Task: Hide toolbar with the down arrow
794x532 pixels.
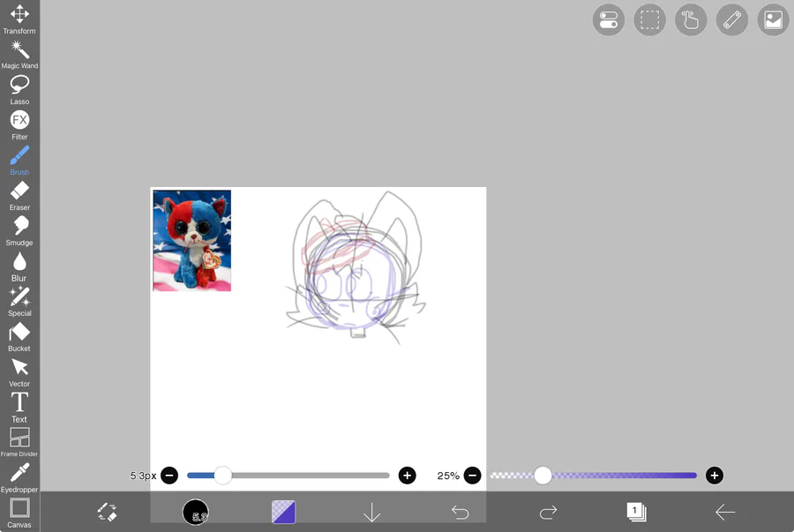Action: 371,513
